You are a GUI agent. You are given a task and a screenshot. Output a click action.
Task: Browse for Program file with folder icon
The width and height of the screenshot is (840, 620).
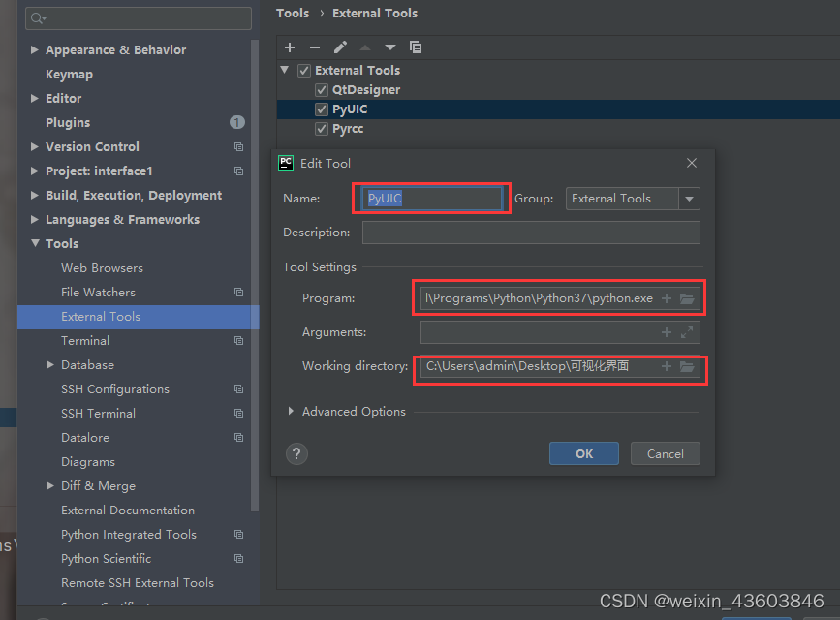click(x=687, y=298)
